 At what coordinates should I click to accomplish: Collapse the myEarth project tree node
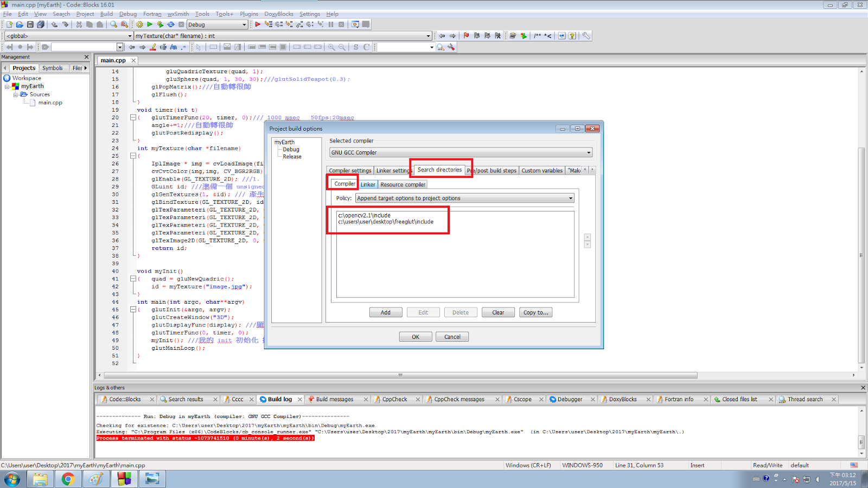7,86
